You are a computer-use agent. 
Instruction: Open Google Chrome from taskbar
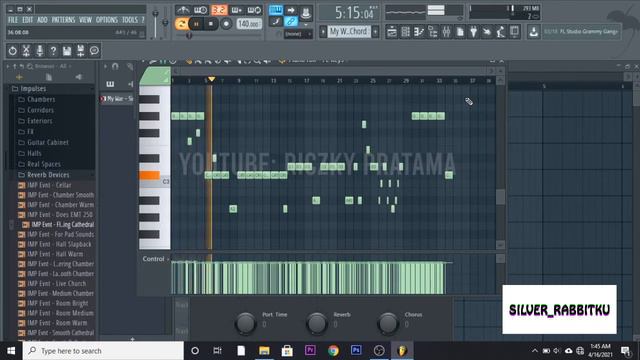(333, 351)
